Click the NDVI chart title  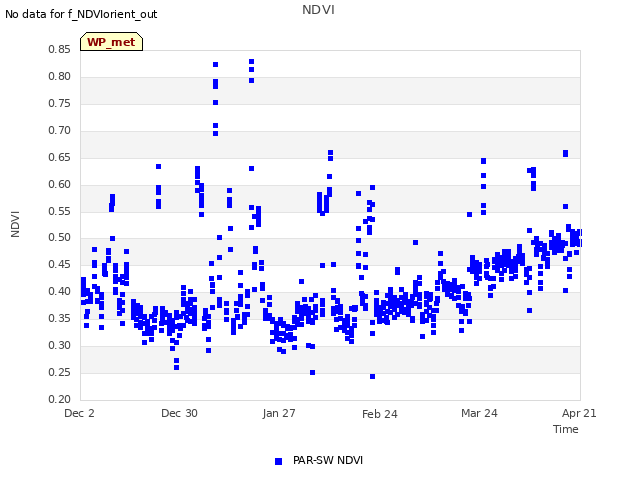point(318,10)
